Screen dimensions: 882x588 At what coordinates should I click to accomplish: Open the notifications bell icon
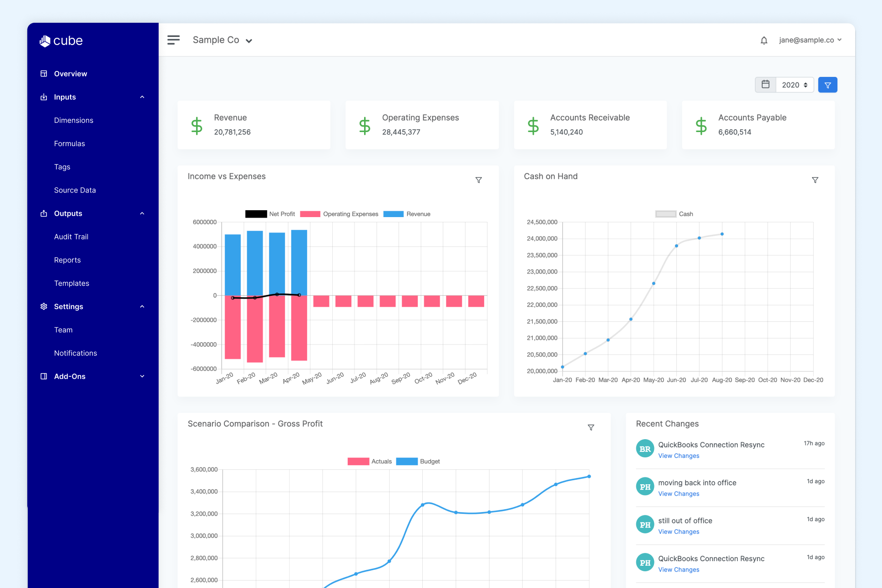coord(764,41)
